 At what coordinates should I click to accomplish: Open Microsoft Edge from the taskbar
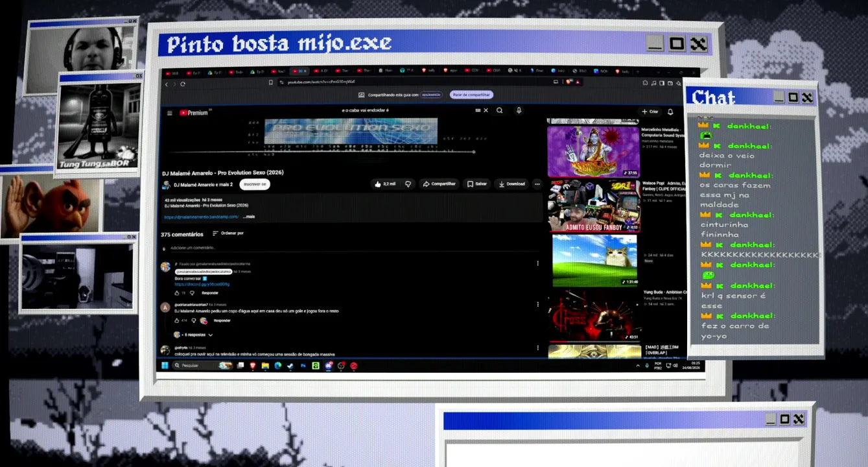pyautogui.click(x=277, y=366)
